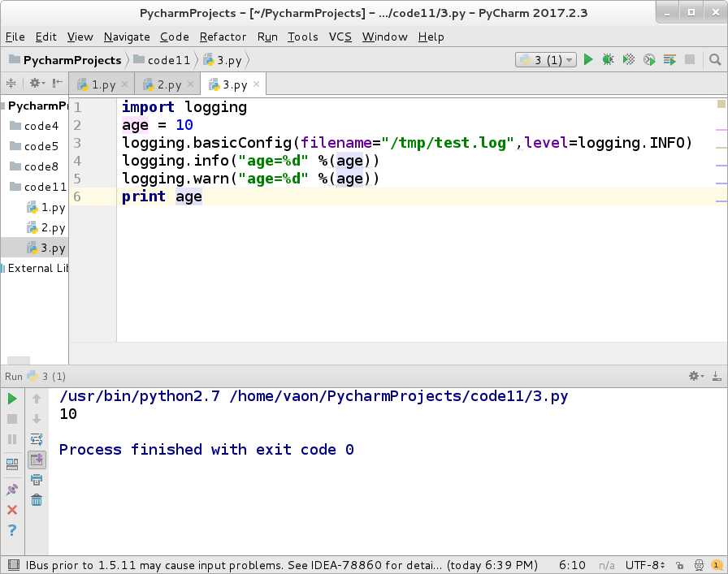Open the Help menu

tap(431, 37)
